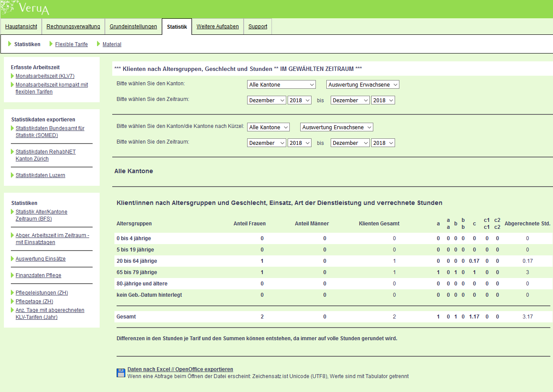
Task: Click arrow icon next to Auswertung Einsätze
Action: (13, 259)
